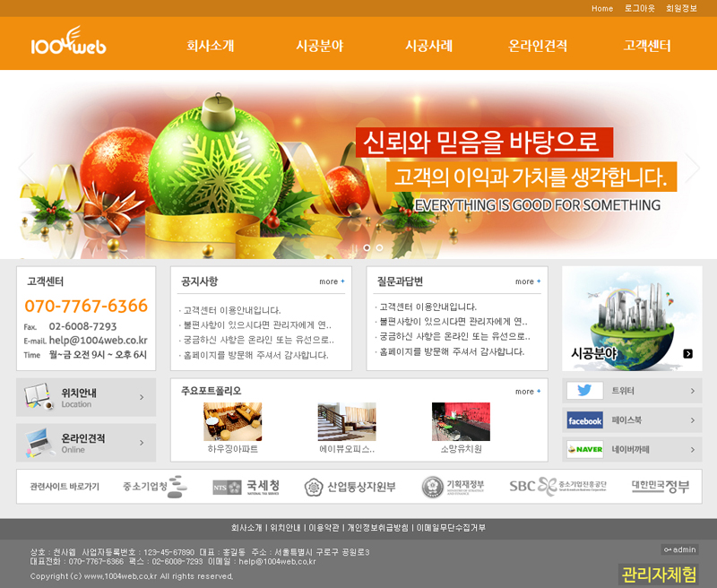Advance to next banner slide arrow

[692, 168]
